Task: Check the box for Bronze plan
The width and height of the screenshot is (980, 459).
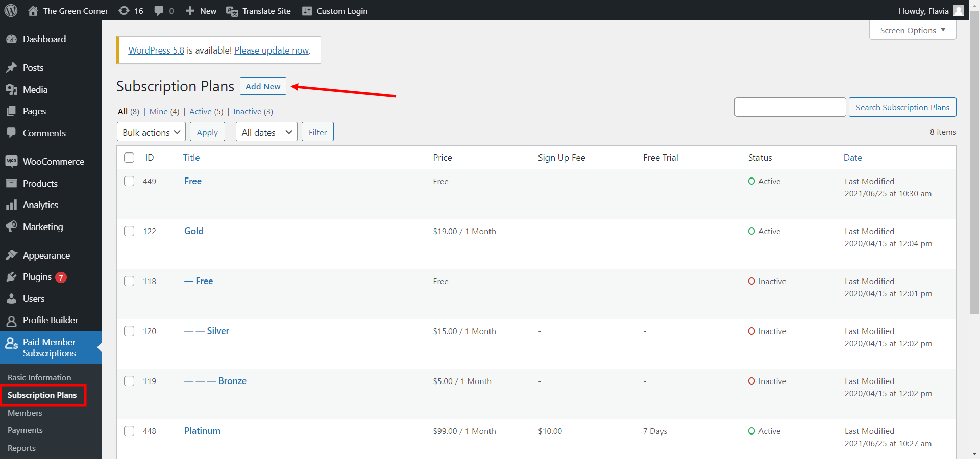Action: [x=129, y=381]
